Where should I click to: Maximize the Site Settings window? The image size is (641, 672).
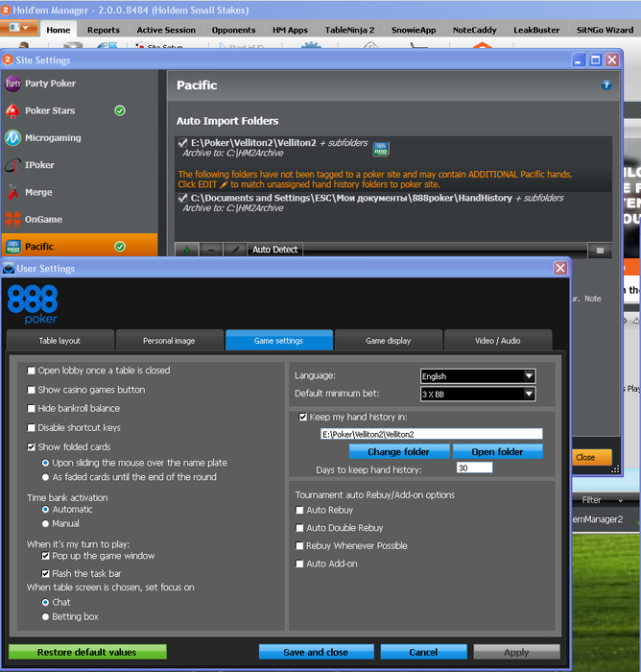pyautogui.click(x=596, y=60)
